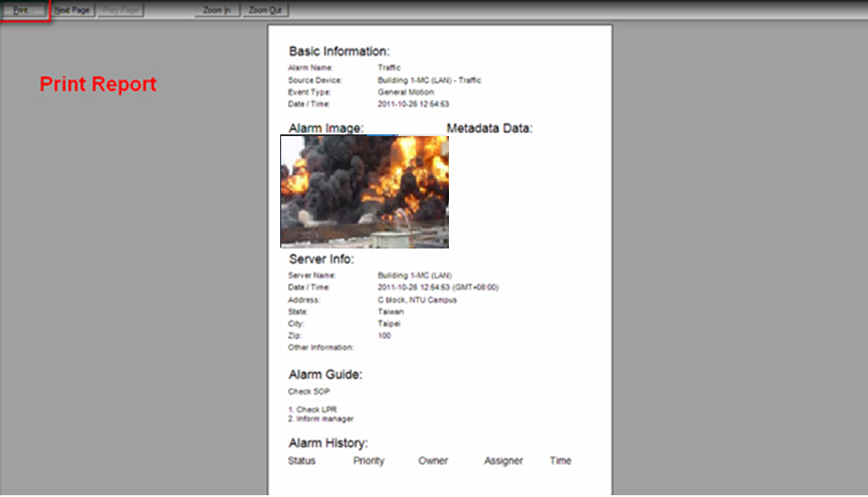Screen dimensions: 868x497
Task: Click the Server Info heading
Action: coord(321,259)
